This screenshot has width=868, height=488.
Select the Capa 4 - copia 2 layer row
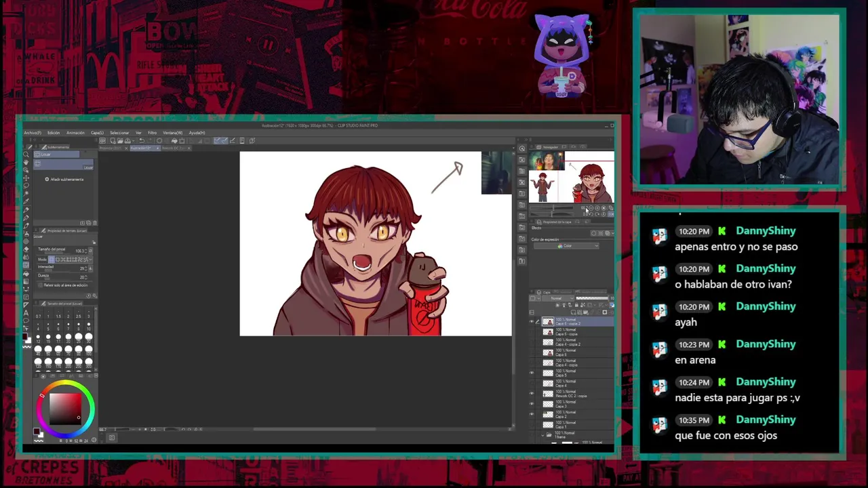click(x=573, y=342)
